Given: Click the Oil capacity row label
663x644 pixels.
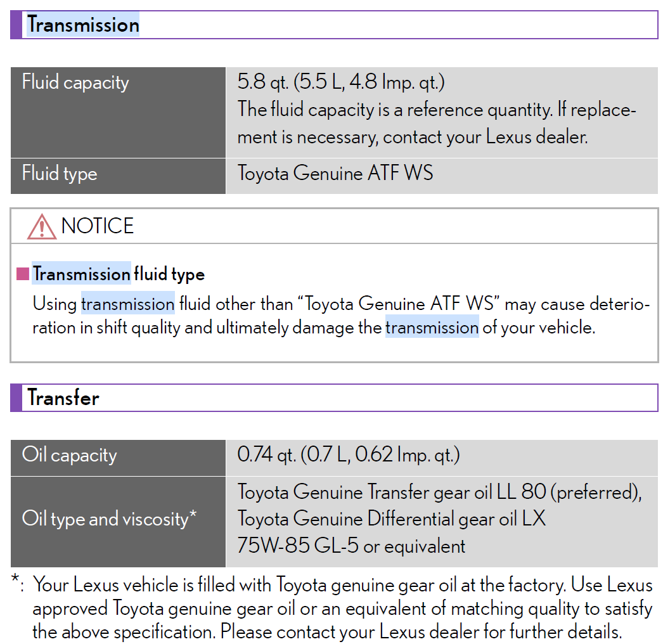Looking at the screenshot, I should click(x=69, y=455).
